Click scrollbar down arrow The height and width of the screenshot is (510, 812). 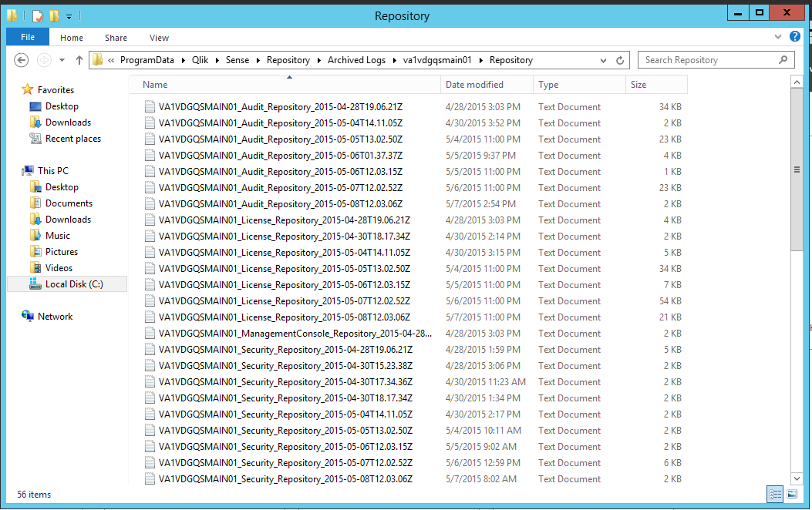pyautogui.click(x=797, y=478)
